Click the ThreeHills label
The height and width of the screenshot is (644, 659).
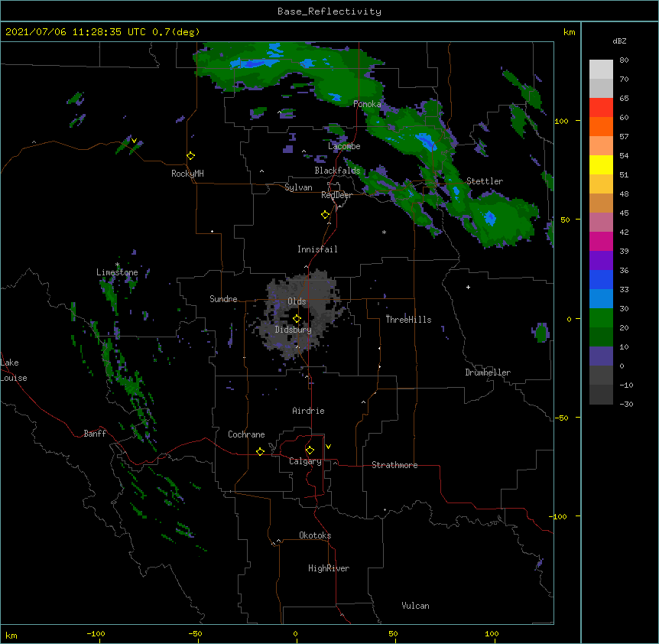click(x=408, y=320)
